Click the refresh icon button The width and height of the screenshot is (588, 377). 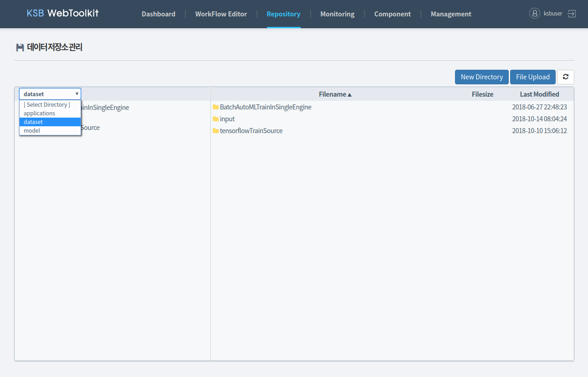[x=566, y=77]
